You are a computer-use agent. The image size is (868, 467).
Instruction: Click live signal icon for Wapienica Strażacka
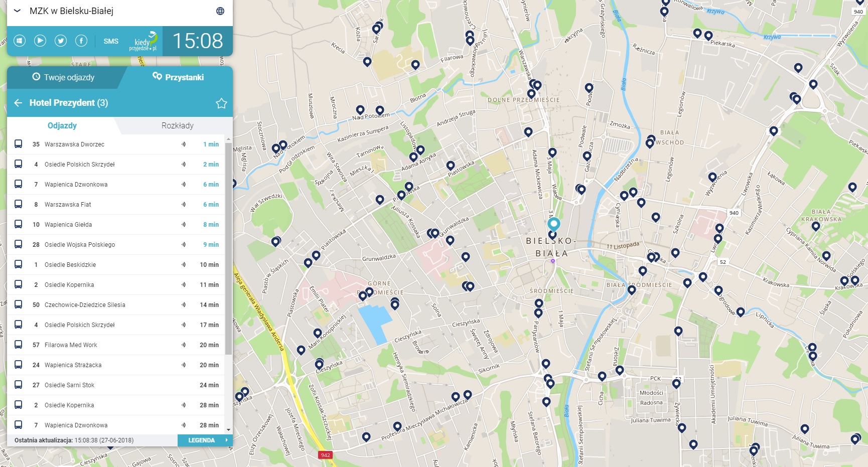click(x=184, y=365)
